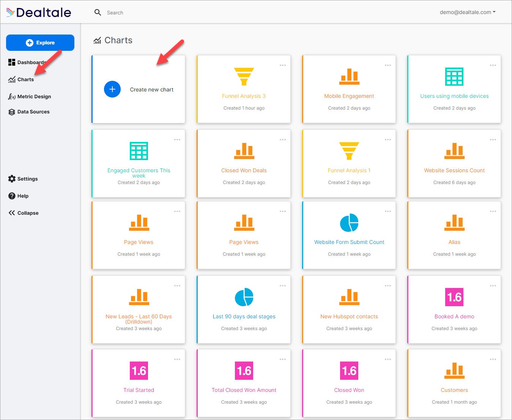Open the Funnel Analysis 3 title link

click(x=244, y=96)
